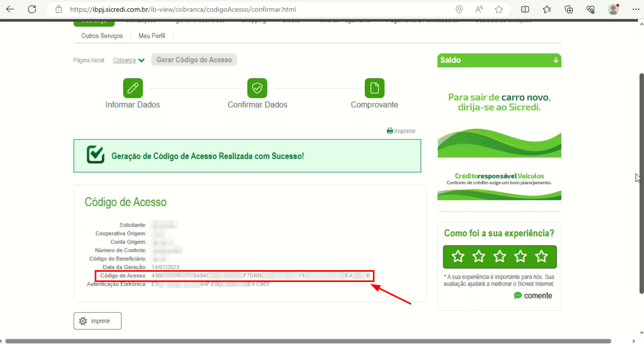Click the Autenticação Eletrônica value

coord(211,284)
